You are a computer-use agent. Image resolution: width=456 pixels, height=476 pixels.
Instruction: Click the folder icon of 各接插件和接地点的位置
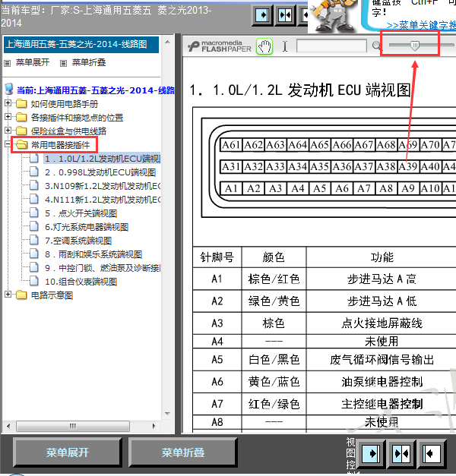click(21, 117)
